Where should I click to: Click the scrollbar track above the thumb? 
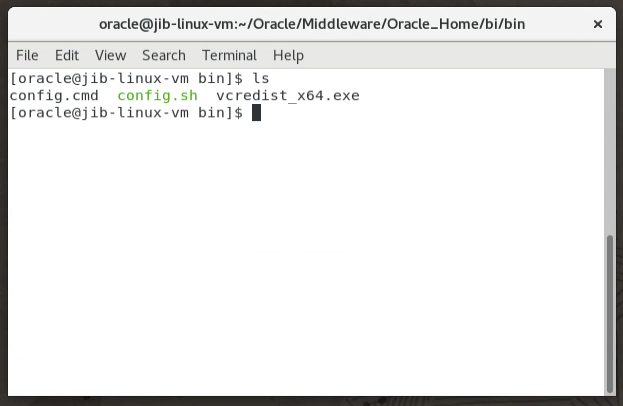click(x=609, y=151)
